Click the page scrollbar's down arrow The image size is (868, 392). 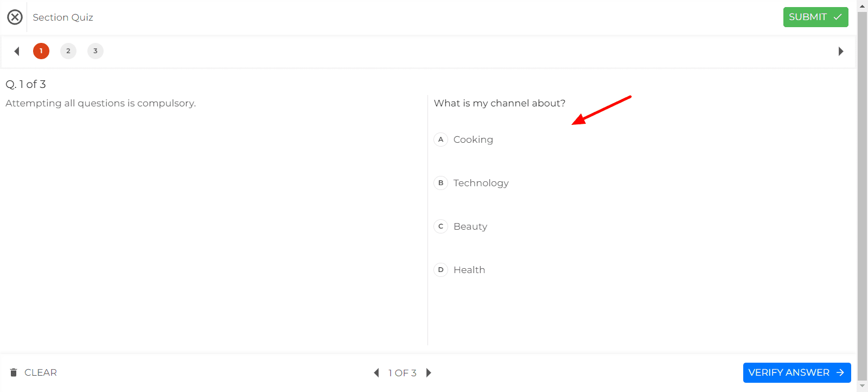862,386
